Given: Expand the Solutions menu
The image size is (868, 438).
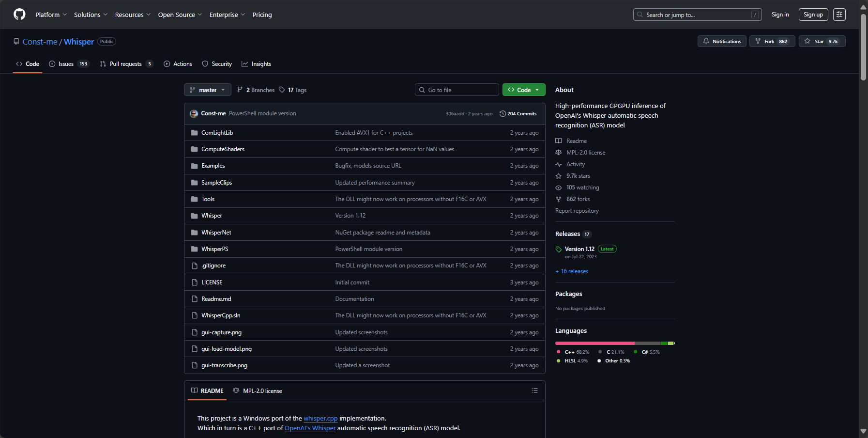Looking at the screenshot, I should (x=91, y=15).
